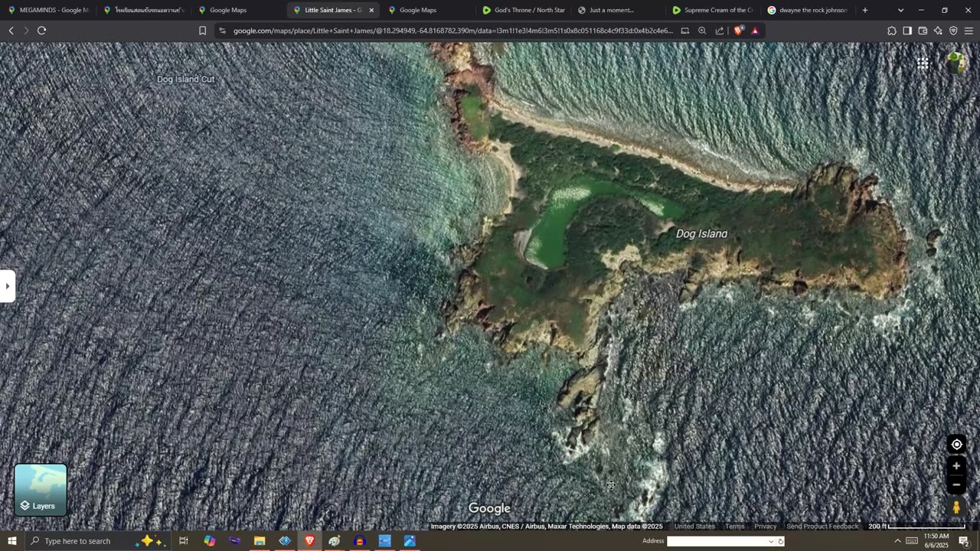Close the Little Saint James tab
This screenshot has width=980, height=551.
pyautogui.click(x=371, y=10)
